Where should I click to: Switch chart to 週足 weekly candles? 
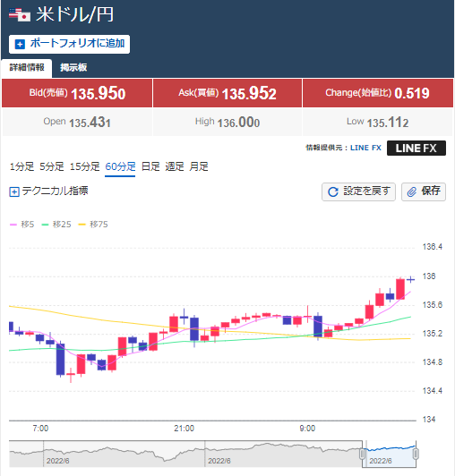click(x=175, y=166)
